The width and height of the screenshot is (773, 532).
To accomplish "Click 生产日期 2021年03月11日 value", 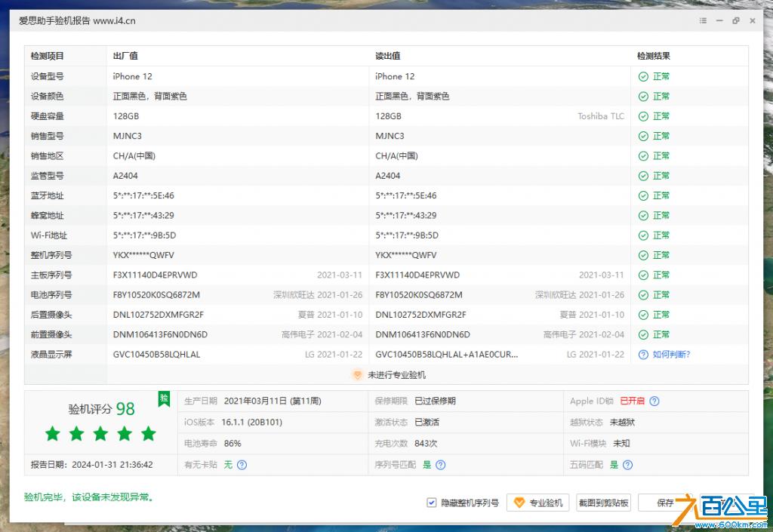I will (x=273, y=401).
